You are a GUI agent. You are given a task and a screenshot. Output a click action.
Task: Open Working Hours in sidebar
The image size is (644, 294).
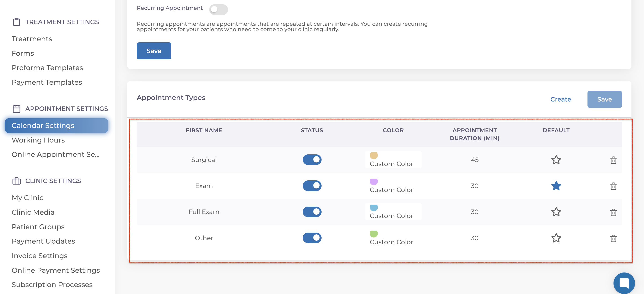38,140
